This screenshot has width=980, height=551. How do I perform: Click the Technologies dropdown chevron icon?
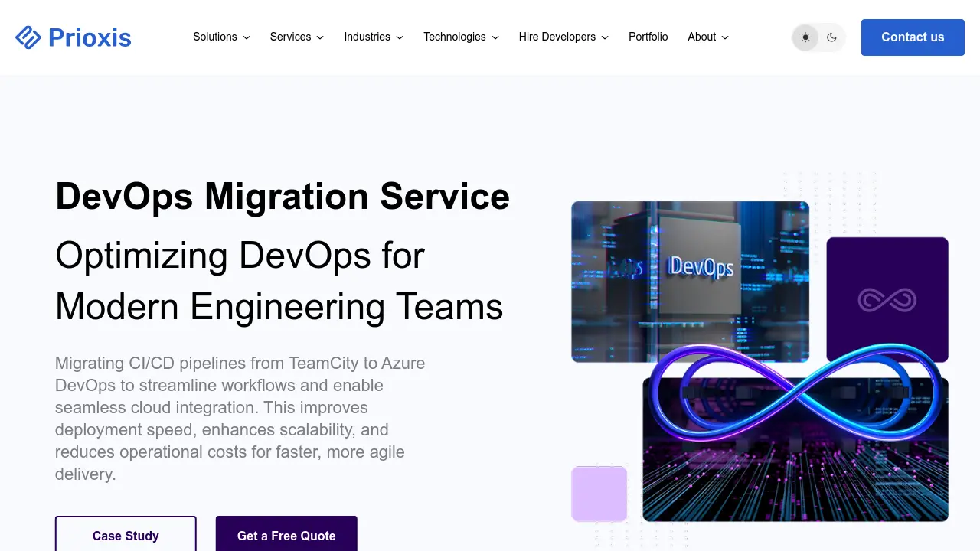[495, 37]
